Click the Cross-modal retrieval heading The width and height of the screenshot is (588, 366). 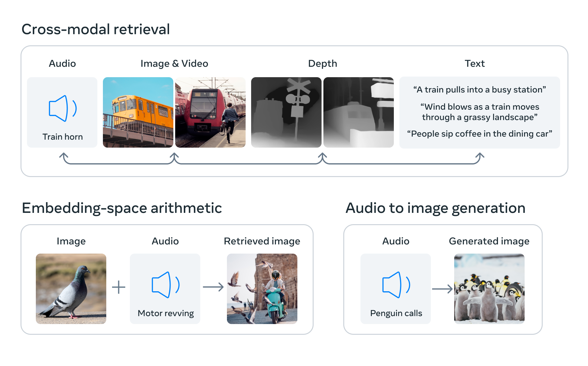pos(96,29)
